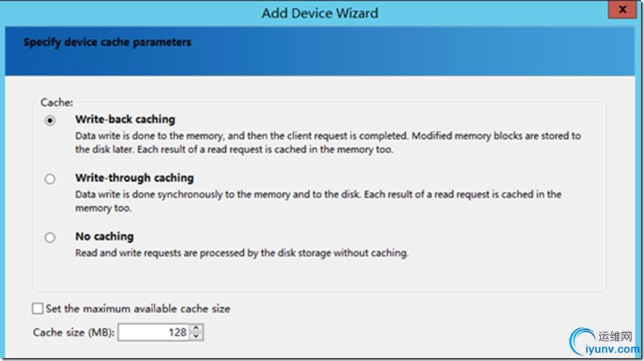644x361 pixels.
Task: Click the "Specify device cache parameters" heading
Action: (107, 42)
